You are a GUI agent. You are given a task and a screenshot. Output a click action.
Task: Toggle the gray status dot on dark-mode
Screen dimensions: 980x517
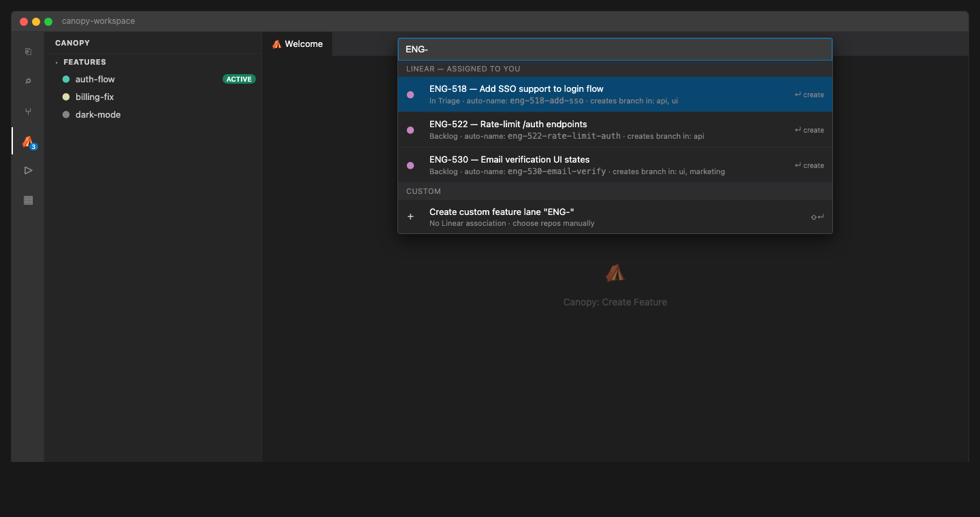point(65,114)
